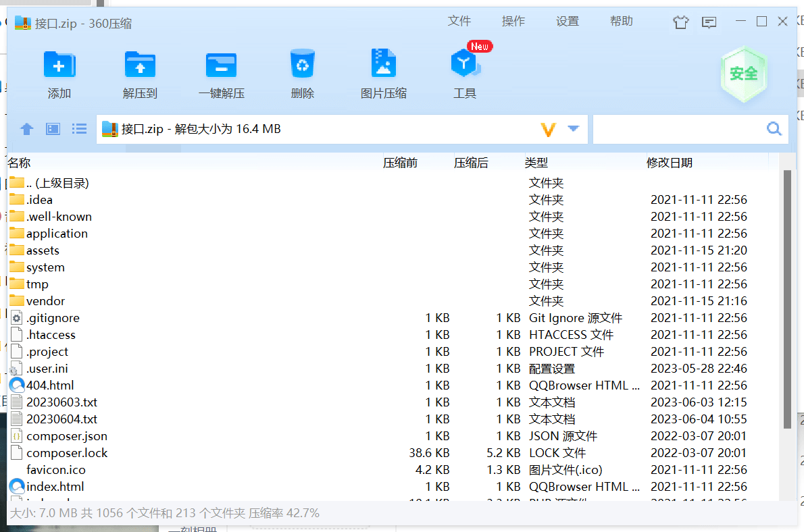
Task: Switch to thumbnail view mode icon
Action: (53, 129)
